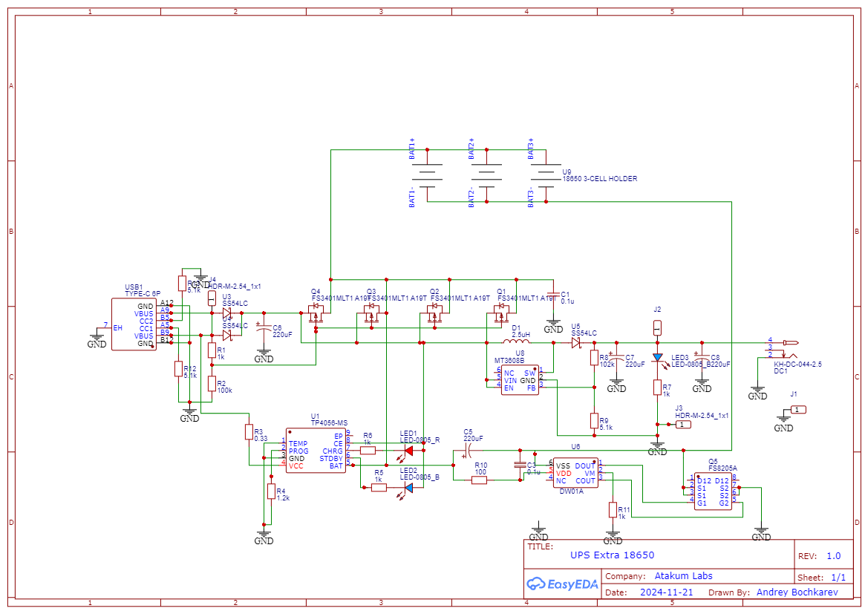868x614 pixels.
Task: Select the Q2 MOSFET transistor symbol
Action: coord(434,314)
